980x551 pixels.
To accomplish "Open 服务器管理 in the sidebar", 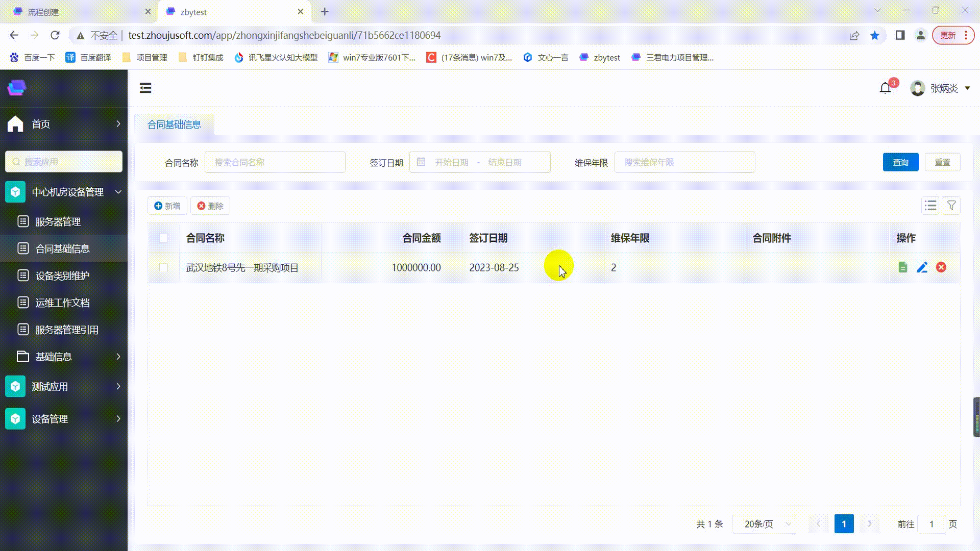I will [x=58, y=222].
